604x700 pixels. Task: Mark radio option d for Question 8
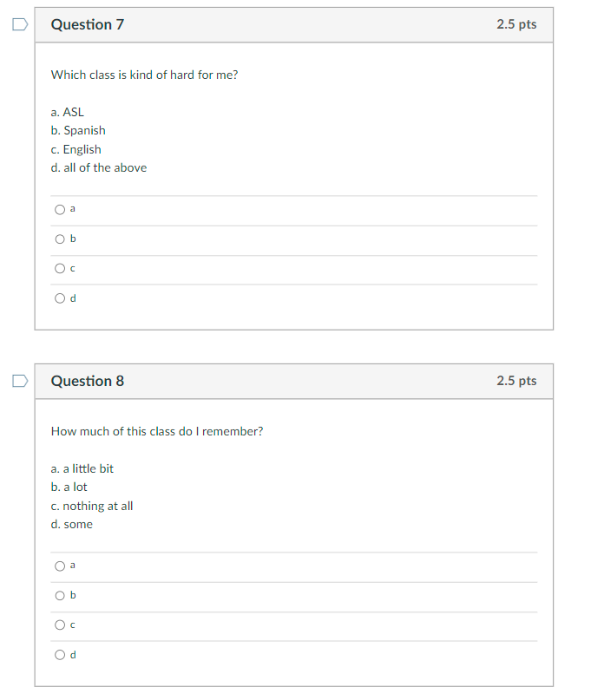click(60, 655)
